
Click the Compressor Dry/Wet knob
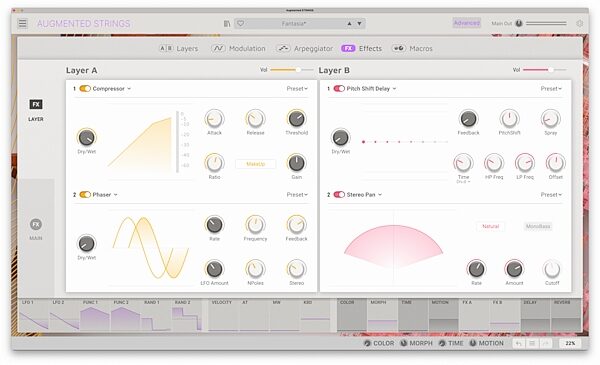(86, 138)
